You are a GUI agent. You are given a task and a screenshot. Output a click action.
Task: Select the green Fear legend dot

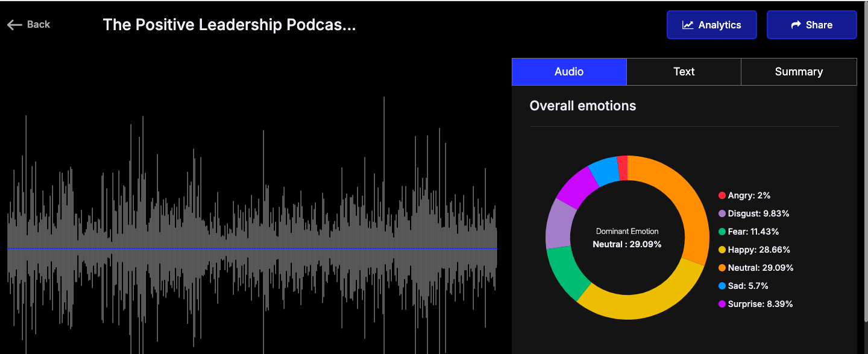tap(722, 232)
